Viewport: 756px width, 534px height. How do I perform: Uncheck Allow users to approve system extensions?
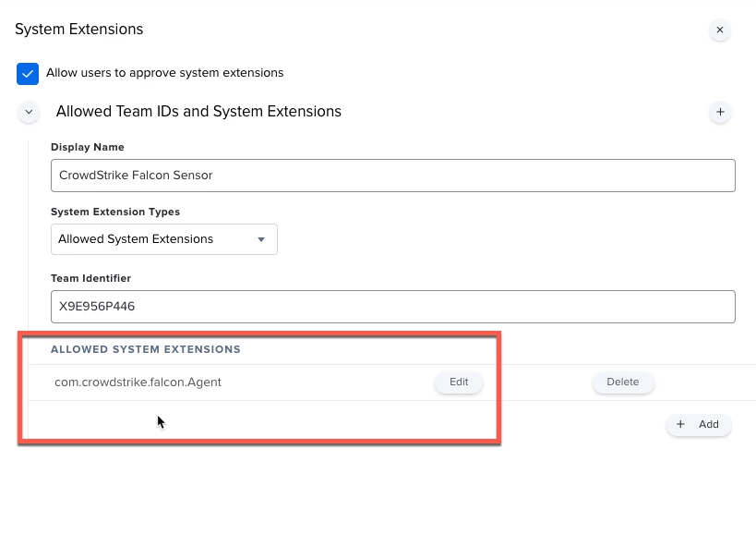(x=28, y=74)
